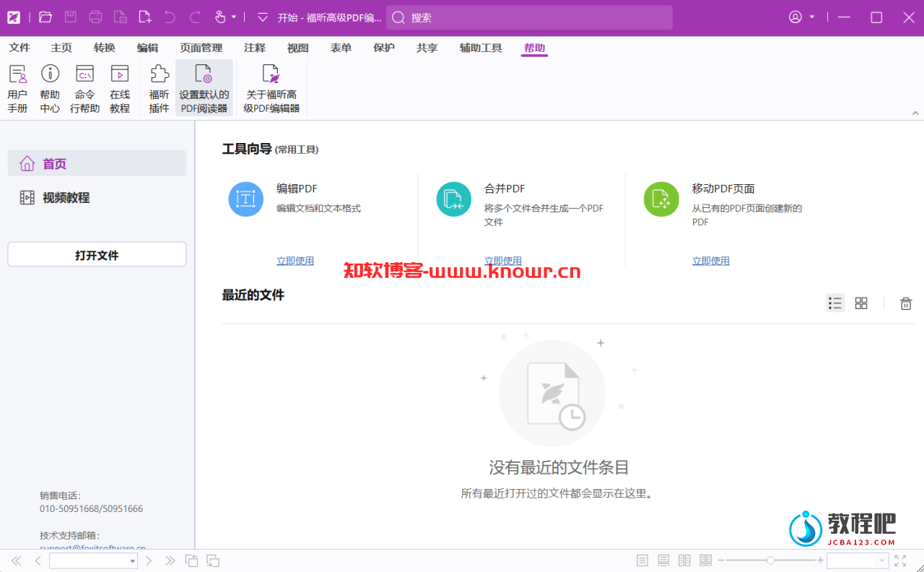Select continuous page view mode
Viewport: 924px width, 572px height.
coord(663,560)
